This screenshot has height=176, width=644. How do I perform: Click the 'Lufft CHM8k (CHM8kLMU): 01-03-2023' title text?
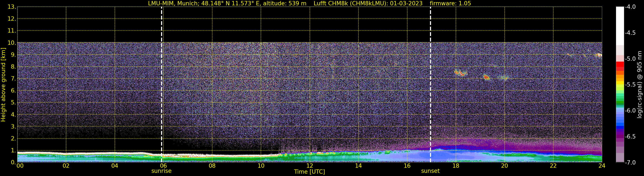click(x=368, y=3)
